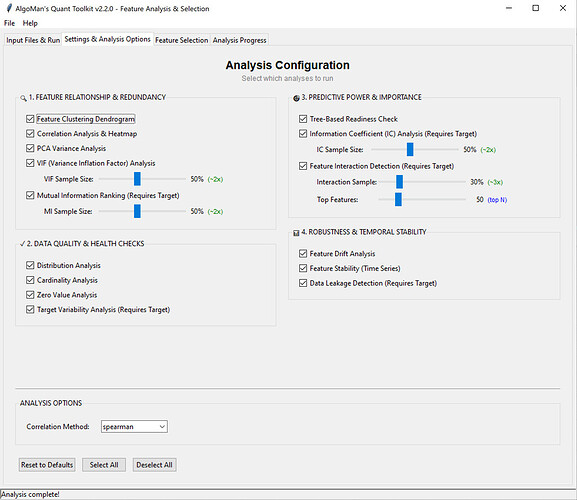Image resolution: width=577 pixels, height=500 pixels.
Task: Click Select which analyses to run subtitle
Action: click(x=287, y=78)
